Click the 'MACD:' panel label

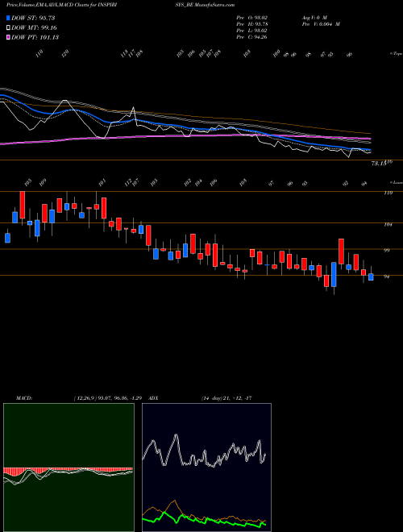pyautogui.click(x=24, y=398)
